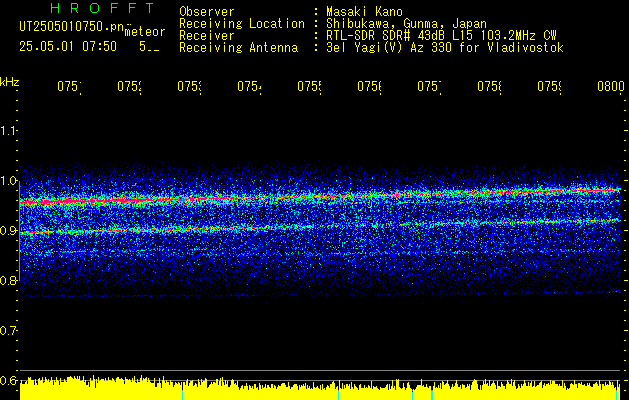Click the 0.7 frequency axis label
This screenshot has width=629, height=400.
pos(9,331)
